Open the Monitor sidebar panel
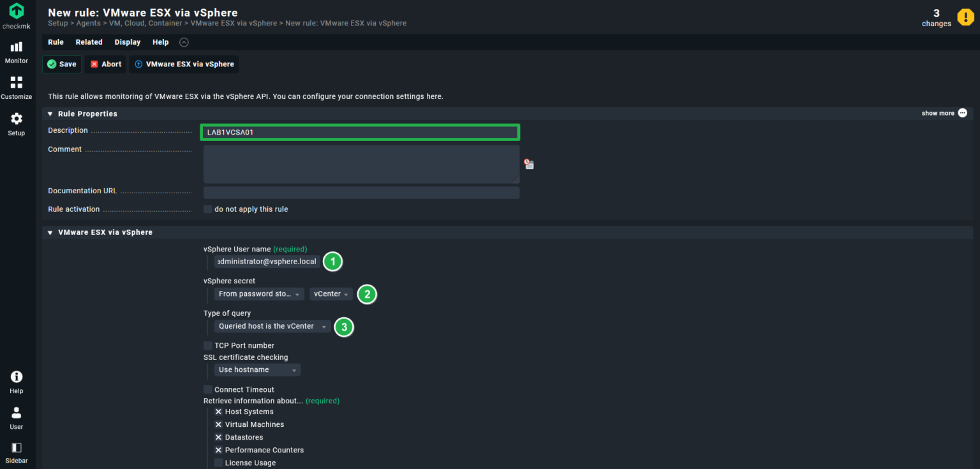980x469 pixels. (16, 51)
